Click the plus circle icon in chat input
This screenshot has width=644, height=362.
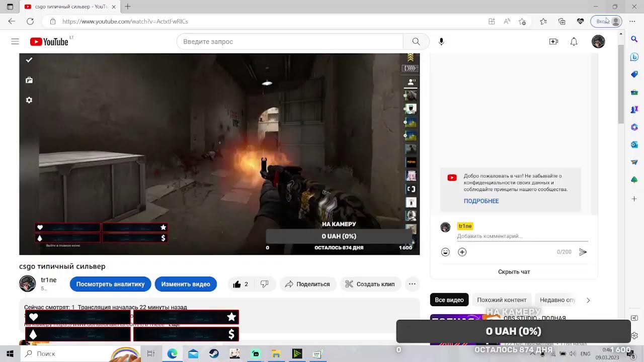(462, 252)
